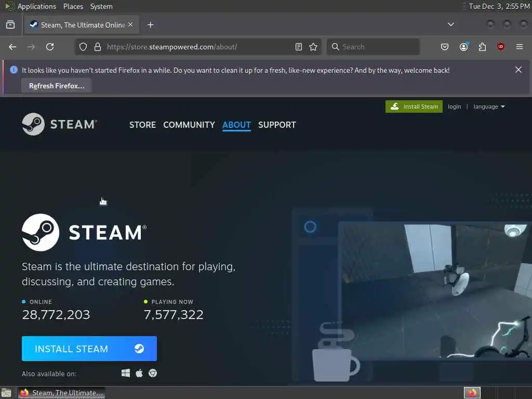
Task: Click the green Install Steam button
Action: (414, 107)
